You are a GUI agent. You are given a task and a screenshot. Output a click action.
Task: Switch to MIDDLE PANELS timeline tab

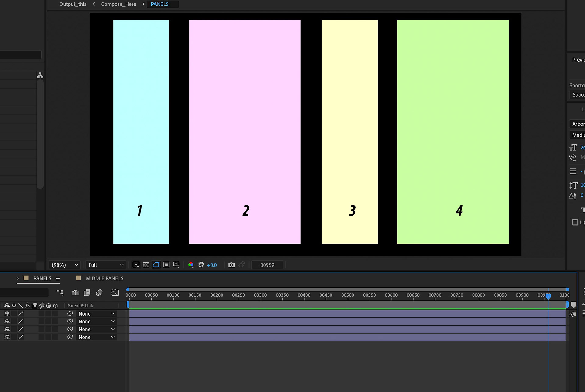click(104, 278)
